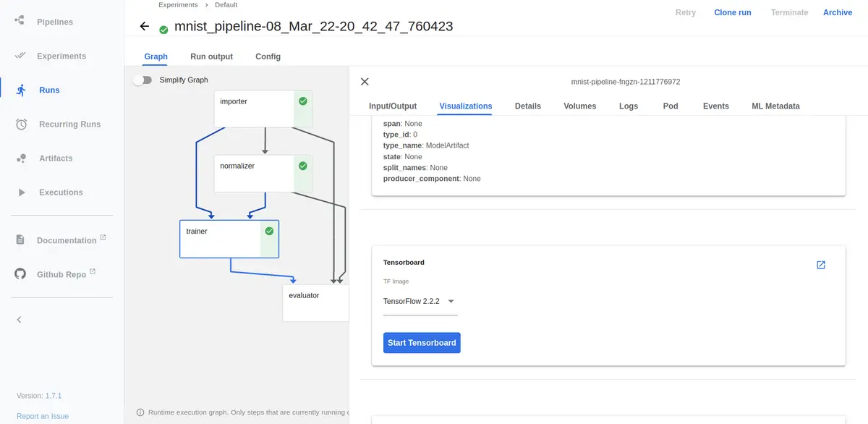Open Tensorboard card in a new tab icon

point(820,265)
